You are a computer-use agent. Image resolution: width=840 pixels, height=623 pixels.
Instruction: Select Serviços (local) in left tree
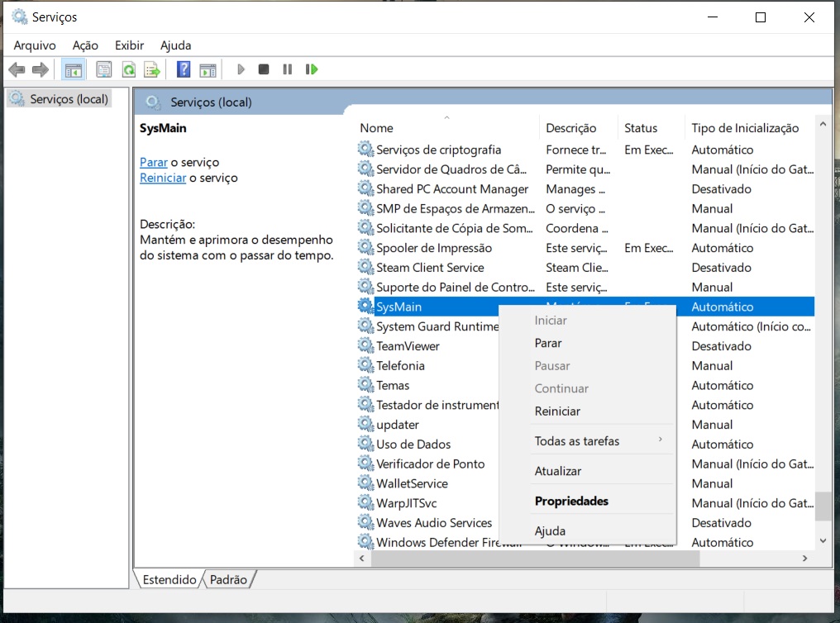coord(60,99)
